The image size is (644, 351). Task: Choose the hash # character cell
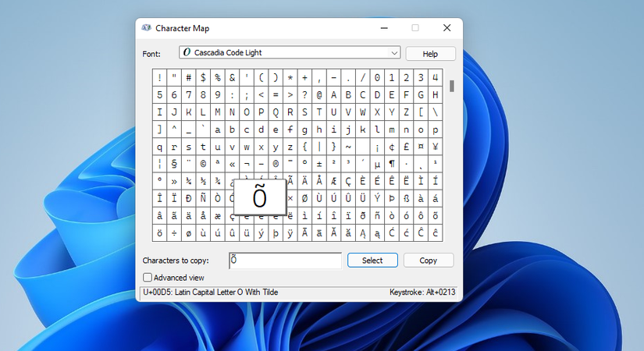click(189, 77)
